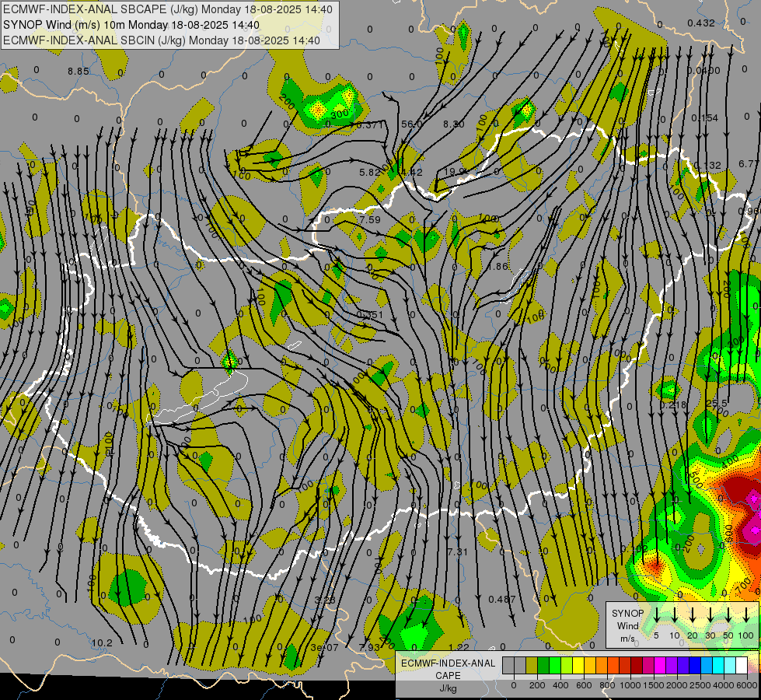
Task: Click the 1.22 value on the map
Action: click(459, 648)
